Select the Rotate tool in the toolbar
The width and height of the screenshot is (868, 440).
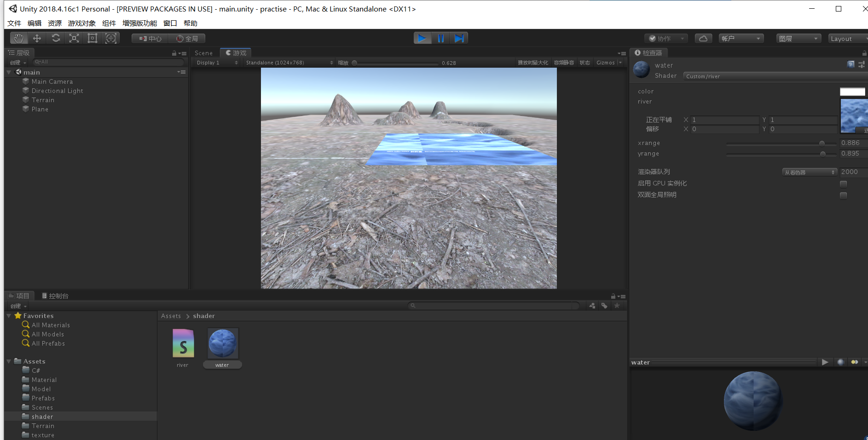click(56, 38)
